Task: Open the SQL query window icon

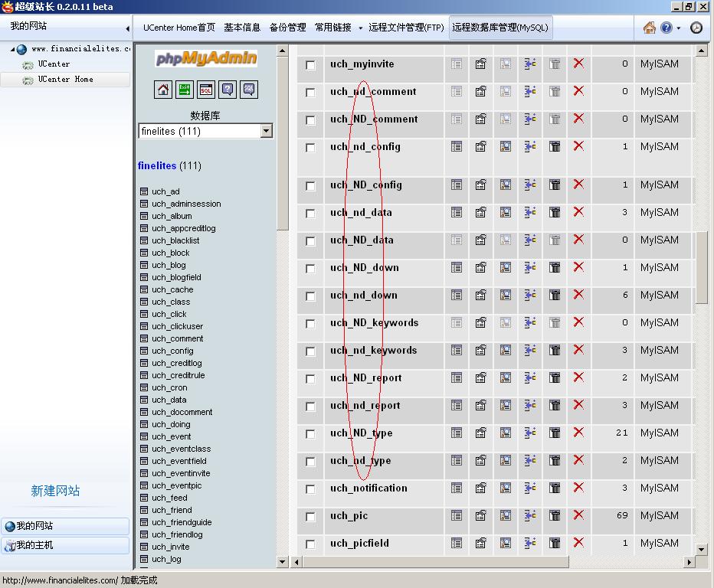Action: coord(206,90)
